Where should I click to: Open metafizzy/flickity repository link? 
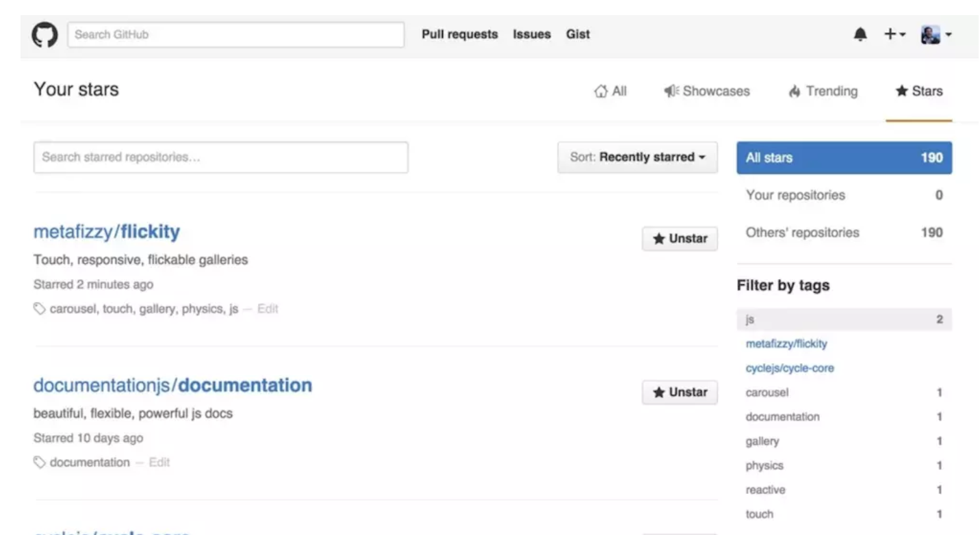point(107,232)
